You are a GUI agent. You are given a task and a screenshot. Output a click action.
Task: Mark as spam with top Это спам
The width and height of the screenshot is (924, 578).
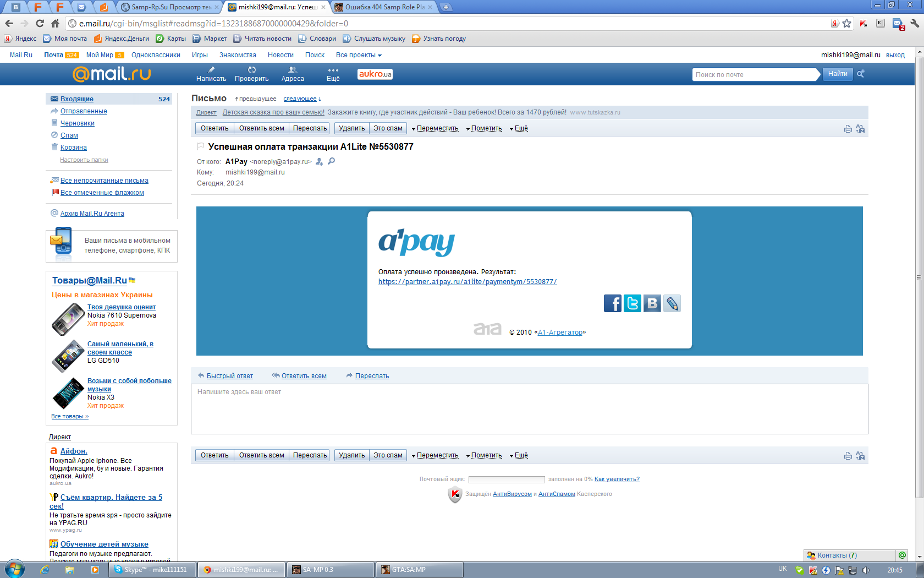pyautogui.click(x=388, y=128)
